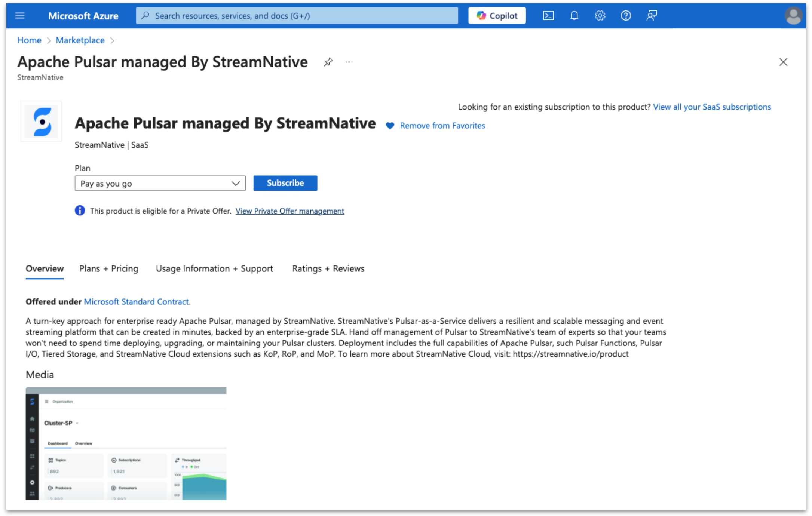Click Remove from Favorites
Image resolution: width=812 pixels, height=516 pixels.
[x=442, y=126]
